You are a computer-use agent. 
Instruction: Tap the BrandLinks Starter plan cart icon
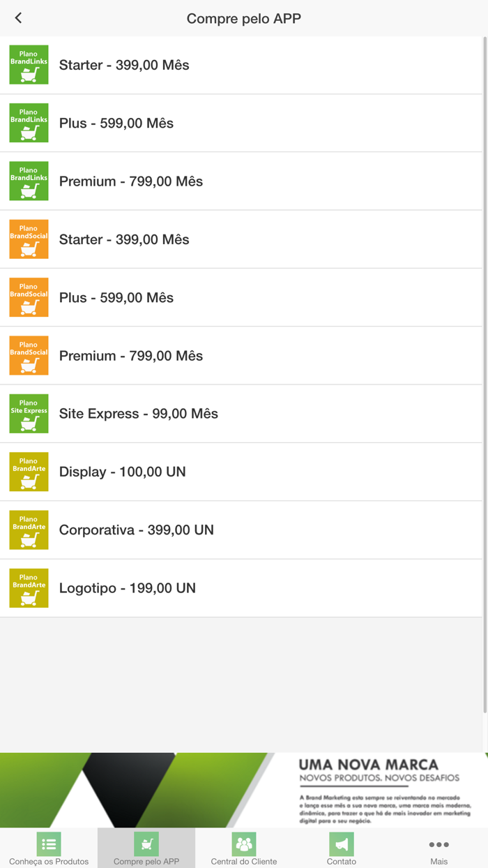29,65
